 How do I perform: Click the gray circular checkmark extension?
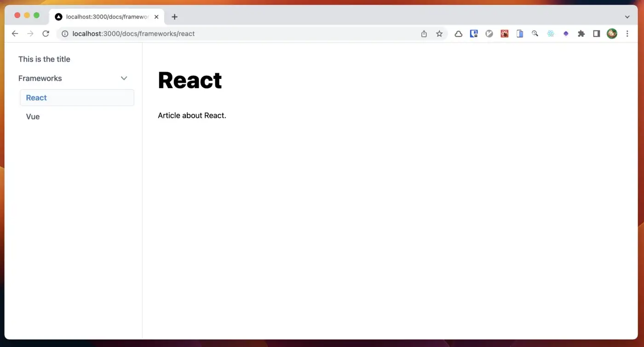[x=489, y=34]
